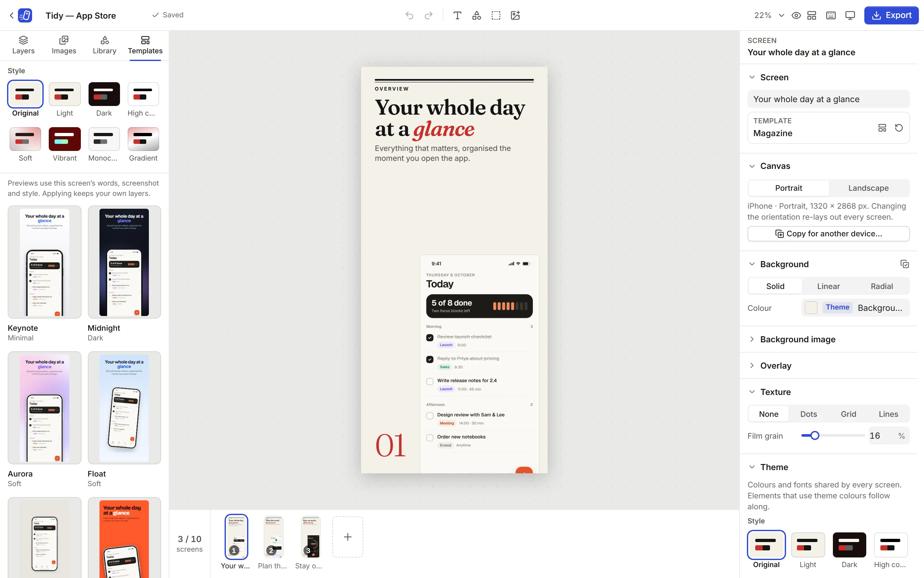This screenshot has height=578, width=924.
Task: Select Landscape canvas orientation
Action: click(868, 188)
